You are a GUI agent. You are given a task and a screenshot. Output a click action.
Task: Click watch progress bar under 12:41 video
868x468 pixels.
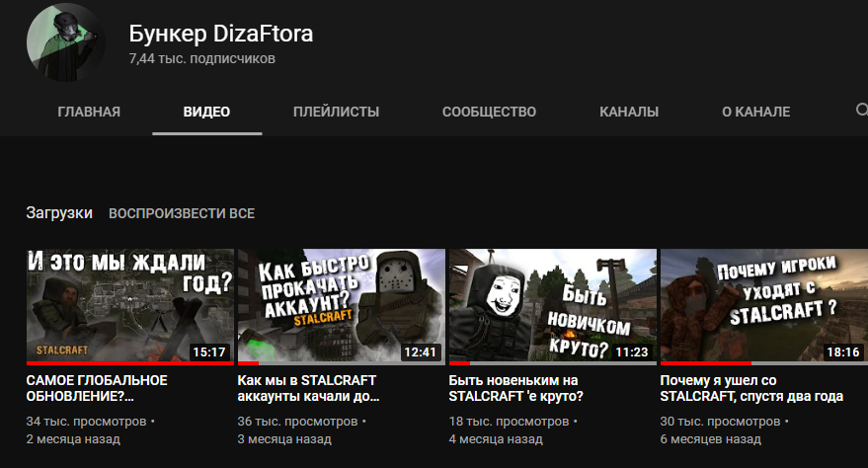pyautogui.click(x=342, y=363)
